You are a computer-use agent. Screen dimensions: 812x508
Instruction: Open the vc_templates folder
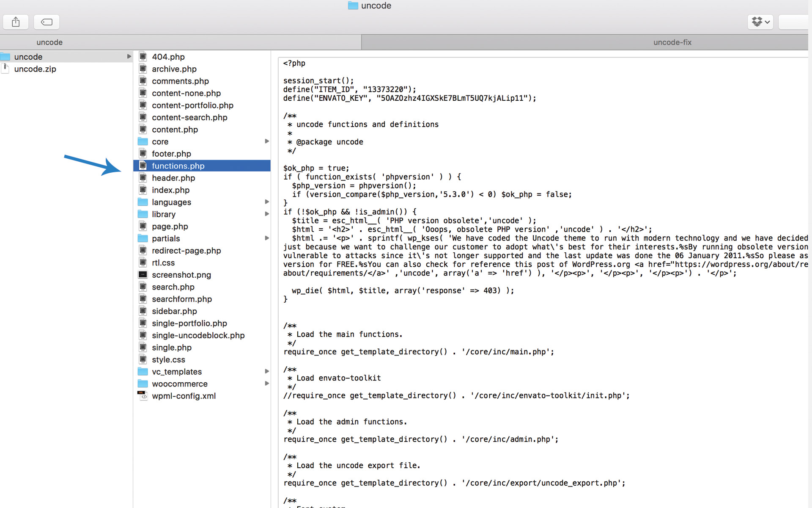(177, 372)
